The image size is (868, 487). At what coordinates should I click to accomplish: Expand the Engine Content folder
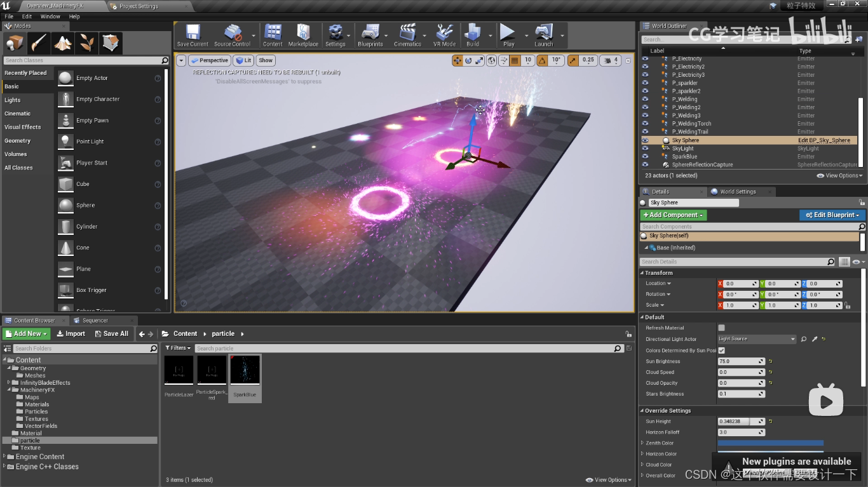tap(4, 457)
